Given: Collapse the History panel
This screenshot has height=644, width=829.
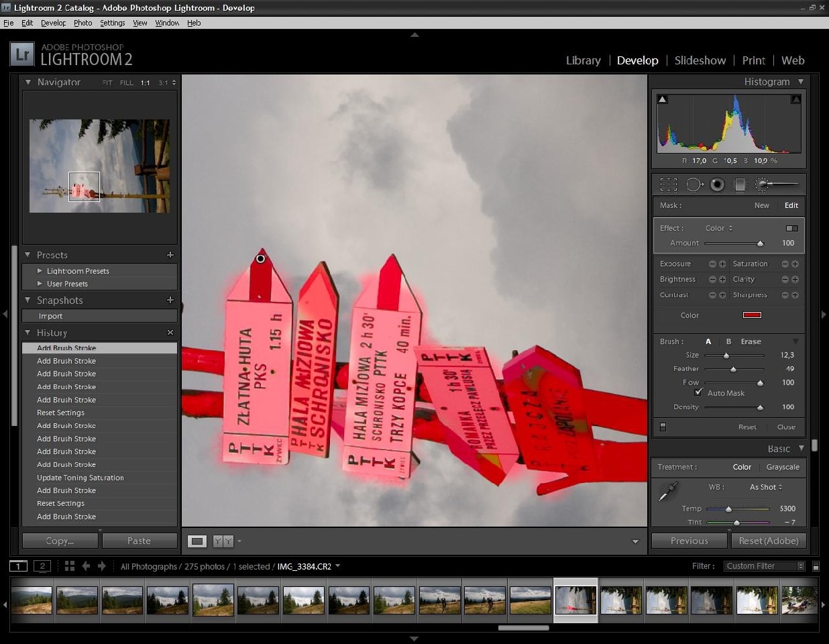Looking at the screenshot, I should pyautogui.click(x=28, y=332).
